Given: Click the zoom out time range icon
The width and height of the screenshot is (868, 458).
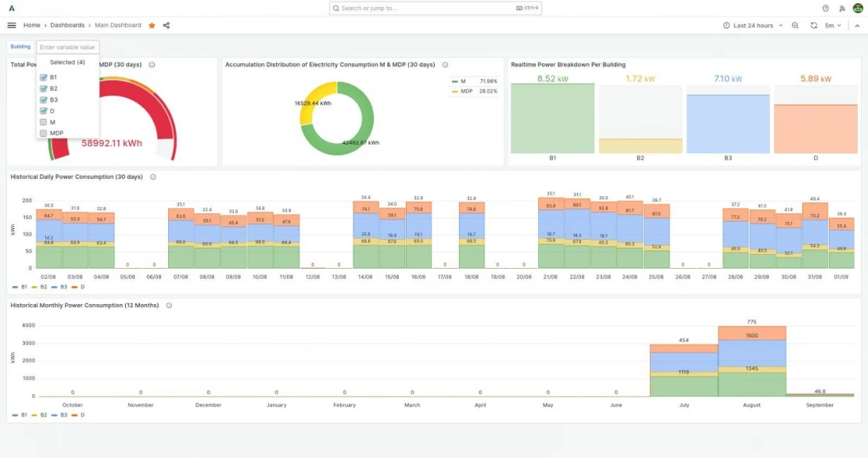Looking at the screenshot, I should (x=795, y=26).
